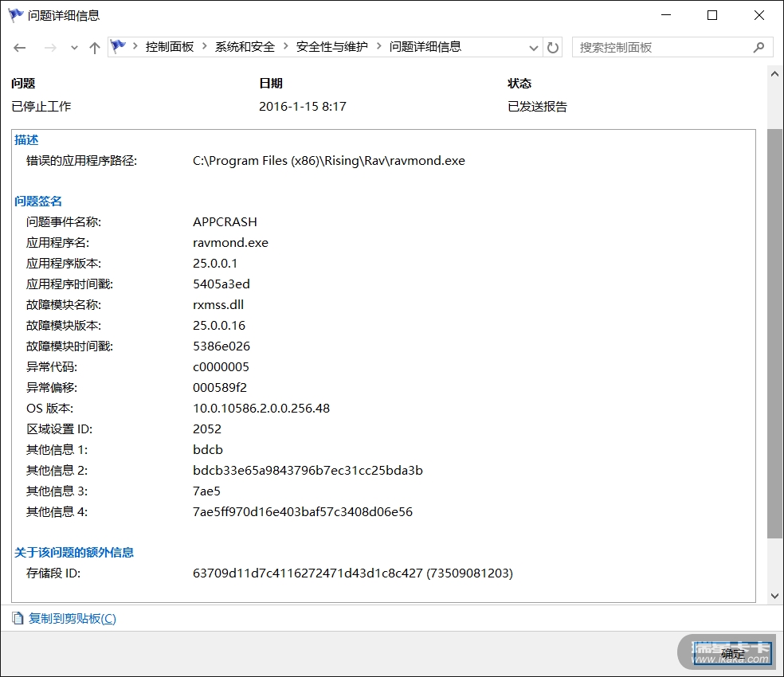
Task: Click the Forward navigation arrow
Action: pos(50,48)
